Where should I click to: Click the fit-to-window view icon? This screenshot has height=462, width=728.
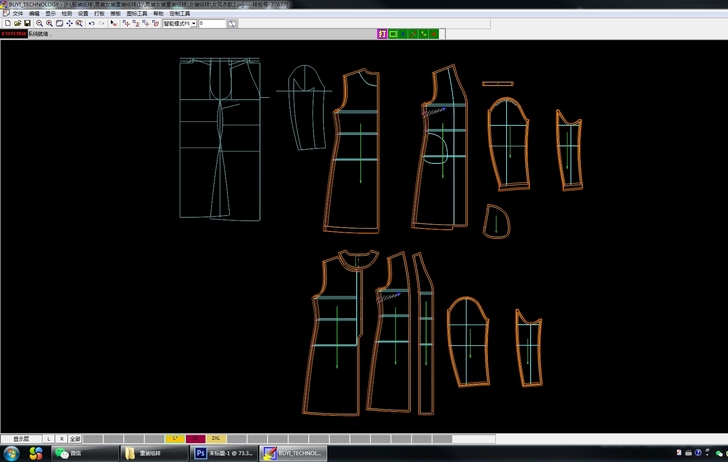pos(59,23)
